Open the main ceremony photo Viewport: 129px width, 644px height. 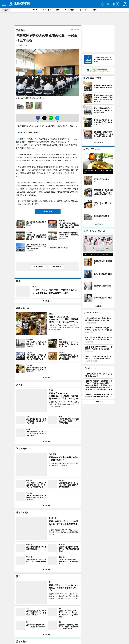pos(48,72)
